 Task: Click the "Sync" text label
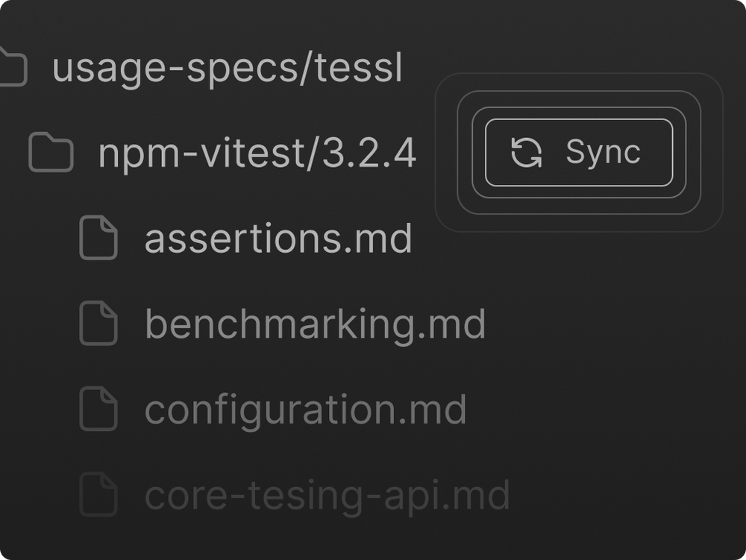(x=603, y=153)
